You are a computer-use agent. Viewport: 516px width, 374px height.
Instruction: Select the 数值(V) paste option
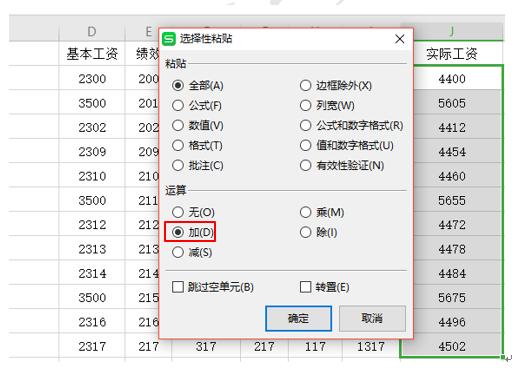pyautogui.click(x=198, y=126)
